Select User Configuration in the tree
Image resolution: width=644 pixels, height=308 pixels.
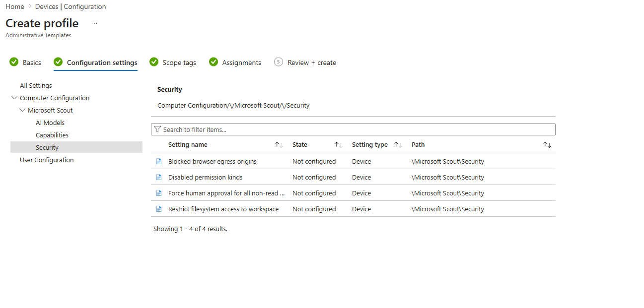(47, 160)
